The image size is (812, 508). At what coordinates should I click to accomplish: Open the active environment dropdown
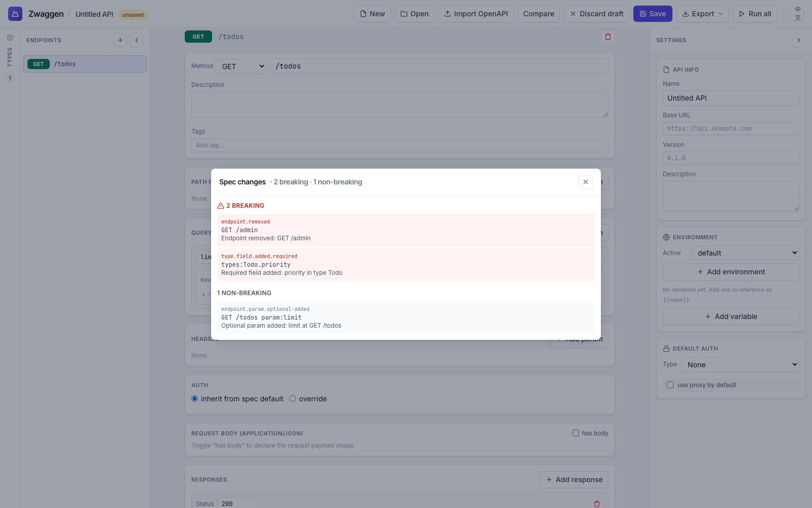pyautogui.click(x=745, y=252)
